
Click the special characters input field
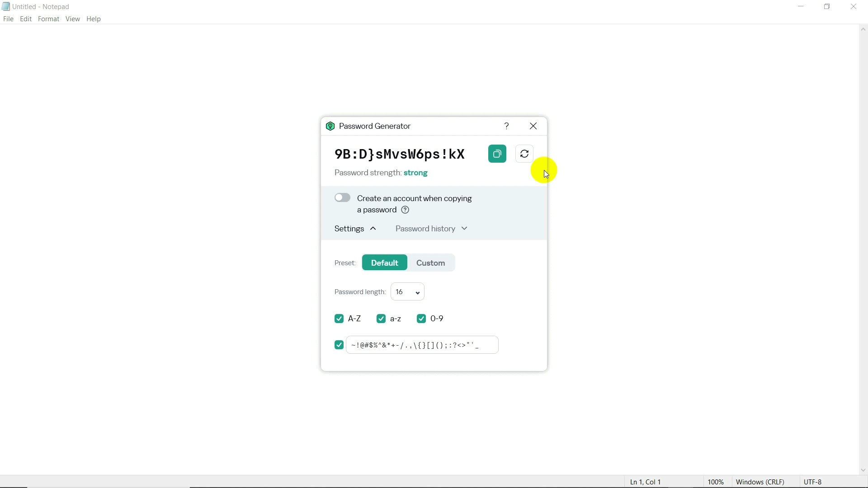click(422, 345)
